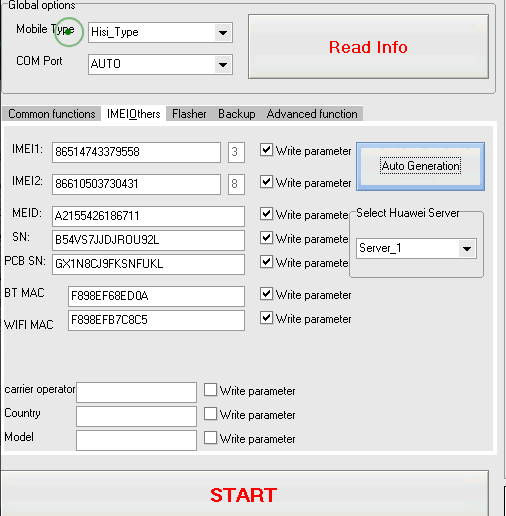This screenshot has width=506, height=516.
Task: Click the red START button
Action: click(x=244, y=494)
